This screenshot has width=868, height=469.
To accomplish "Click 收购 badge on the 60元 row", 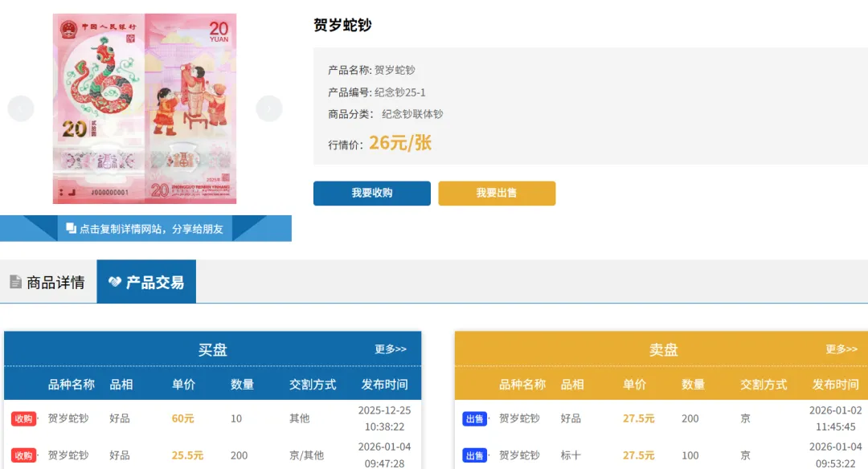I will [23, 418].
